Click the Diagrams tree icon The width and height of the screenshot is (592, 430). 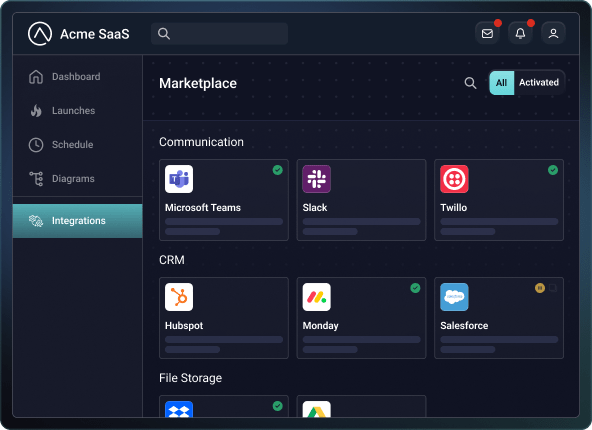(36, 179)
